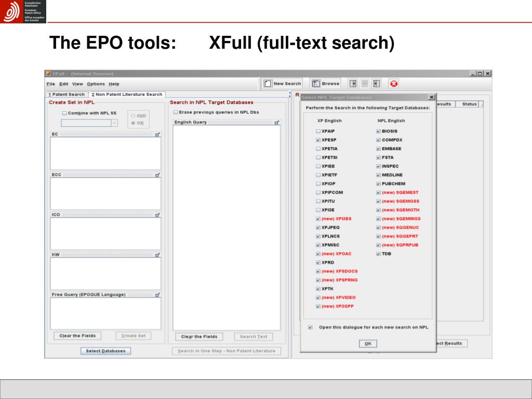Click the Browse toolbar button
Screen dimensions: 532x399
325,84
